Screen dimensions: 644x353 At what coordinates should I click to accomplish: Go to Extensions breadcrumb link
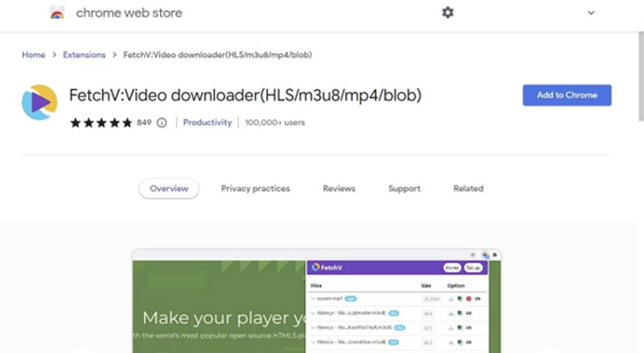(x=84, y=55)
